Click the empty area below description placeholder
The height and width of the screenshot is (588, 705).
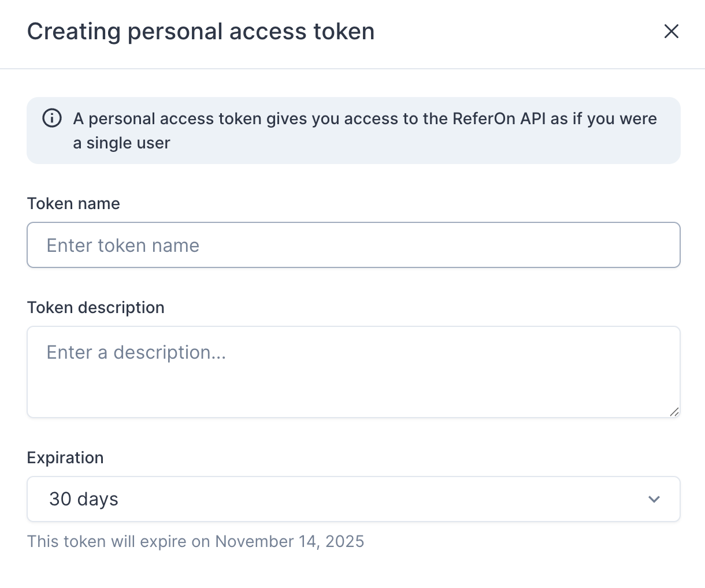pyautogui.click(x=354, y=390)
